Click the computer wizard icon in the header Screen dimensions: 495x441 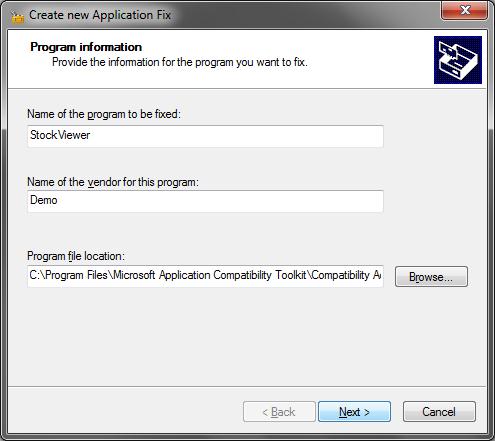(458, 60)
